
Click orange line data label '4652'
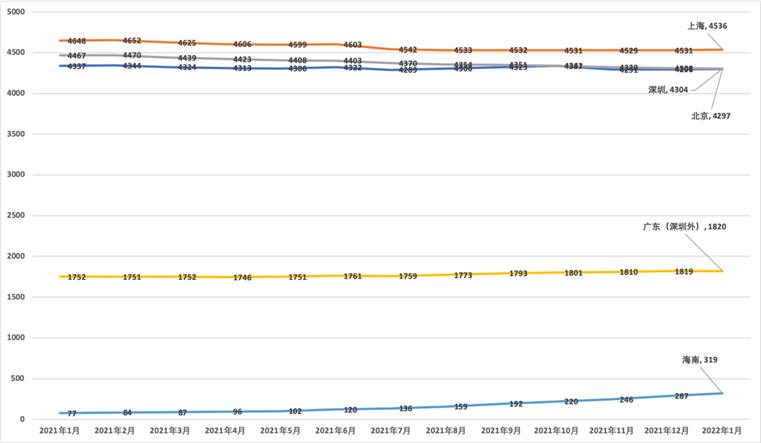coord(132,41)
